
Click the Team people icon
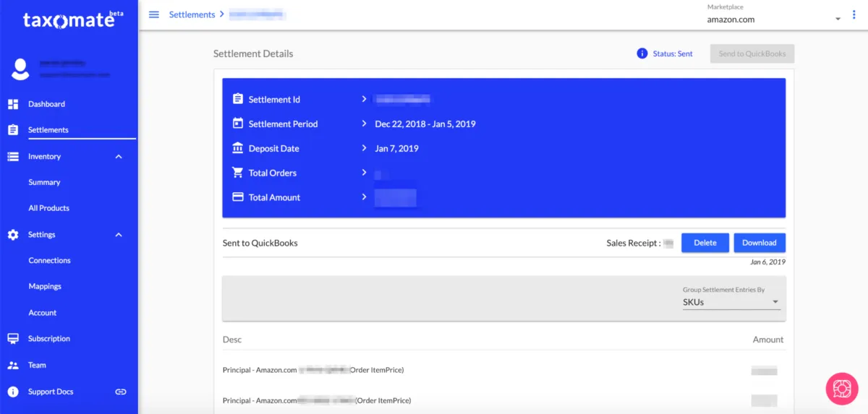(13, 365)
